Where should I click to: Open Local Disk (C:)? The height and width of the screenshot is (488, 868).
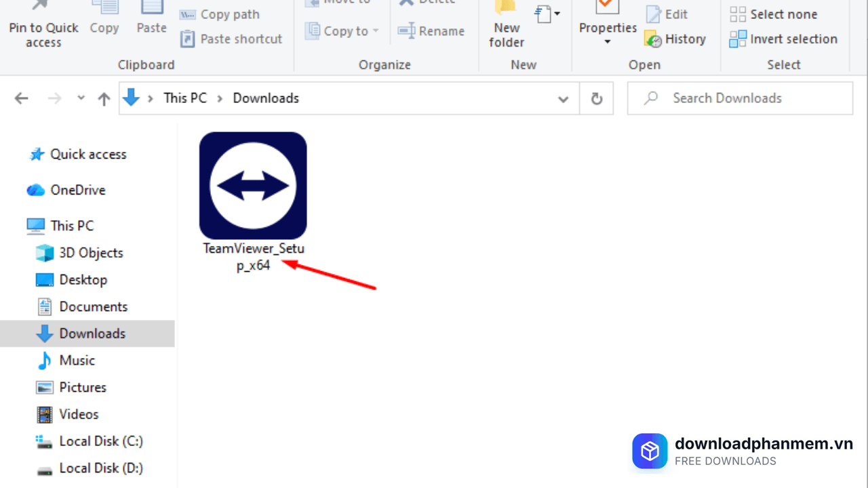tap(101, 441)
